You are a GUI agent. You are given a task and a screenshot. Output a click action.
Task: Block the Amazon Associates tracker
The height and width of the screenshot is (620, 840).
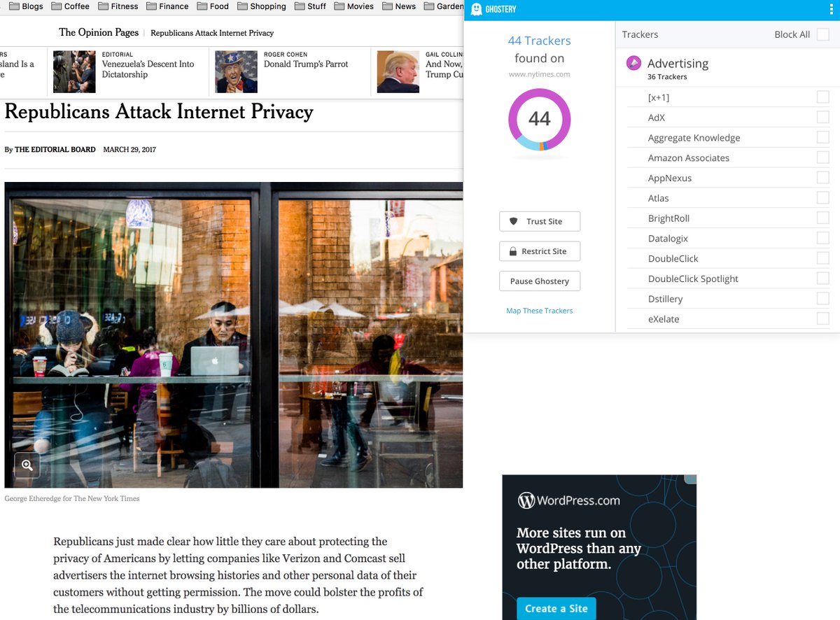tap(823, 157)
